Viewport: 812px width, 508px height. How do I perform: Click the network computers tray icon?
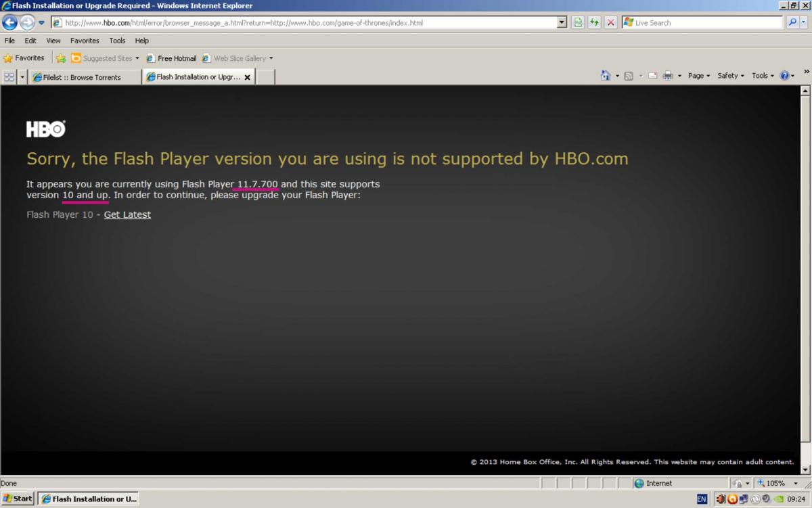(x=744, y=499)
